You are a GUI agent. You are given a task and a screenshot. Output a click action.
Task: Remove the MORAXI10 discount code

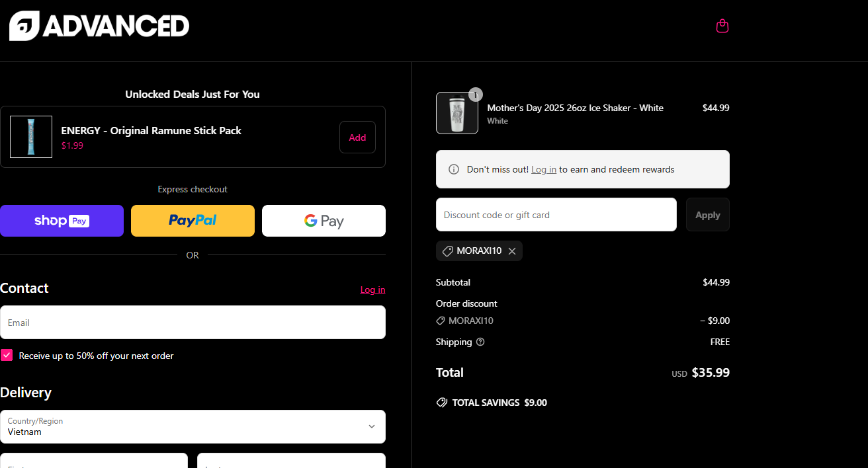tap(512, 251)
